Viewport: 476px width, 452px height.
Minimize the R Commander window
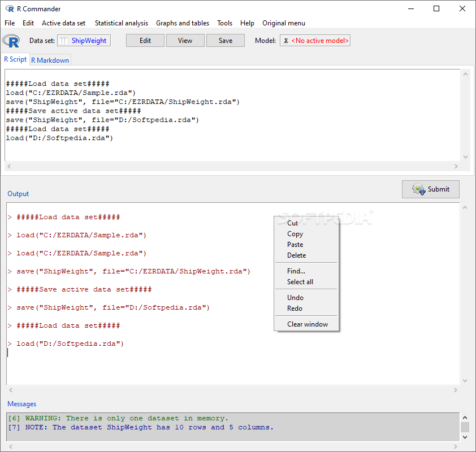pyautogui.click(x=411, y=9)
